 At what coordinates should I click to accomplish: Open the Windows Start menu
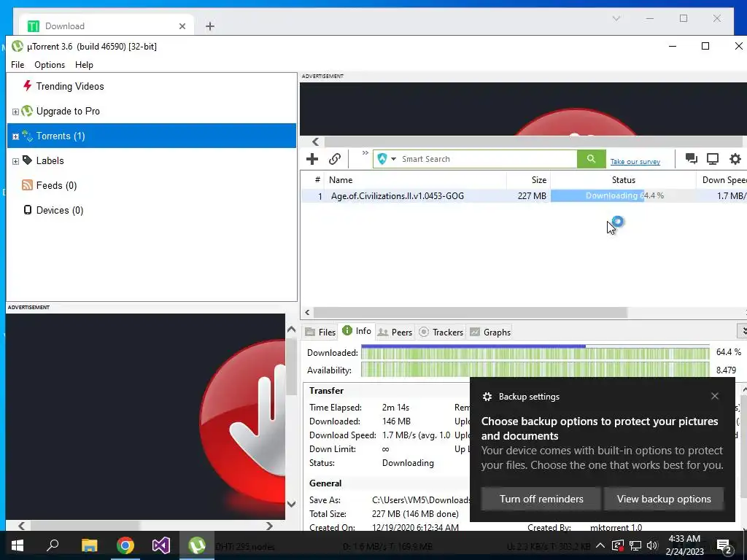coord(18,545)
